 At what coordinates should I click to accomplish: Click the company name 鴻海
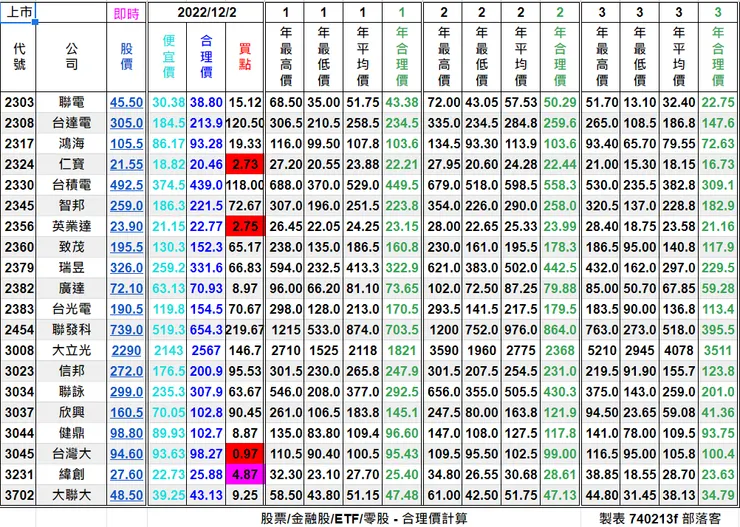(x=71, y=144)
